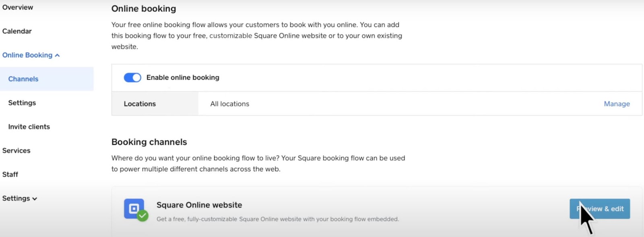The width and height of the screenshot is (644, 237).
Task: Expand the Settings sidebar dropdown
Action: coord(20,198)
